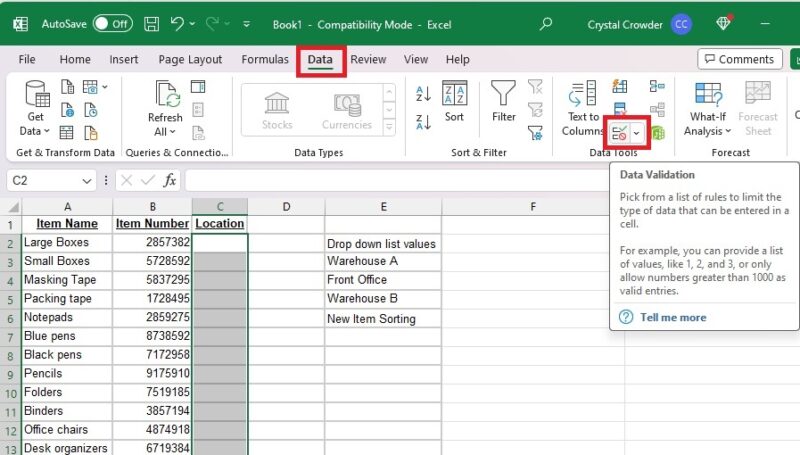Click the Crystal Crowder account avatar

tap(682, 24)
